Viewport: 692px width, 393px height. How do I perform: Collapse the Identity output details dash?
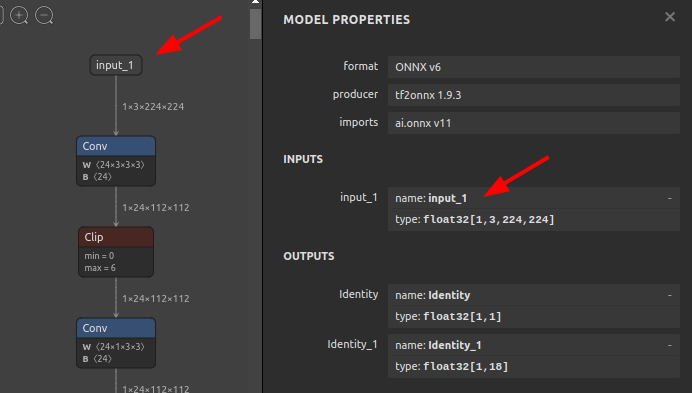click(669, 295)
